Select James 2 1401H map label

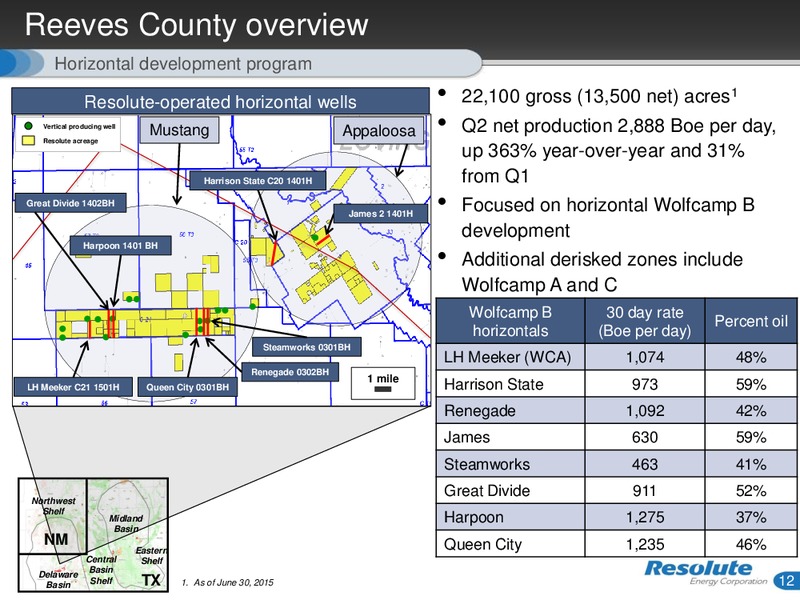click(x=381, y=214)
